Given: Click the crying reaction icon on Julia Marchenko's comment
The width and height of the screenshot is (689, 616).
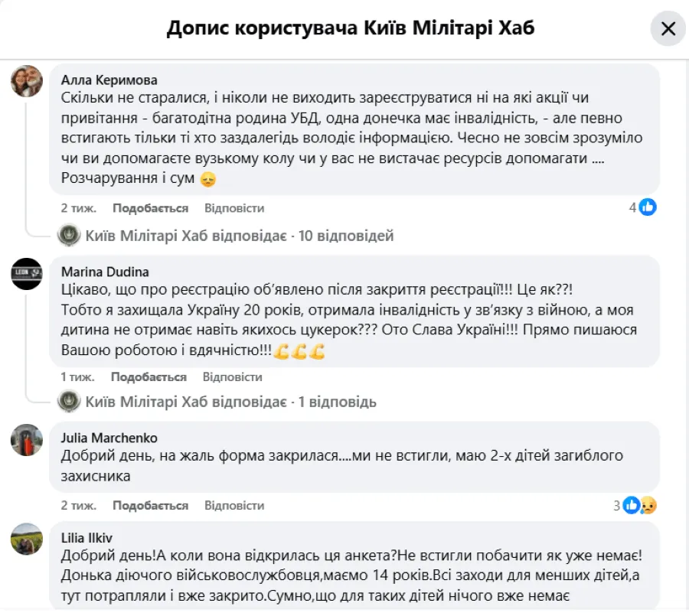Looking at the screenshot, I should click(x=648, y=505).
